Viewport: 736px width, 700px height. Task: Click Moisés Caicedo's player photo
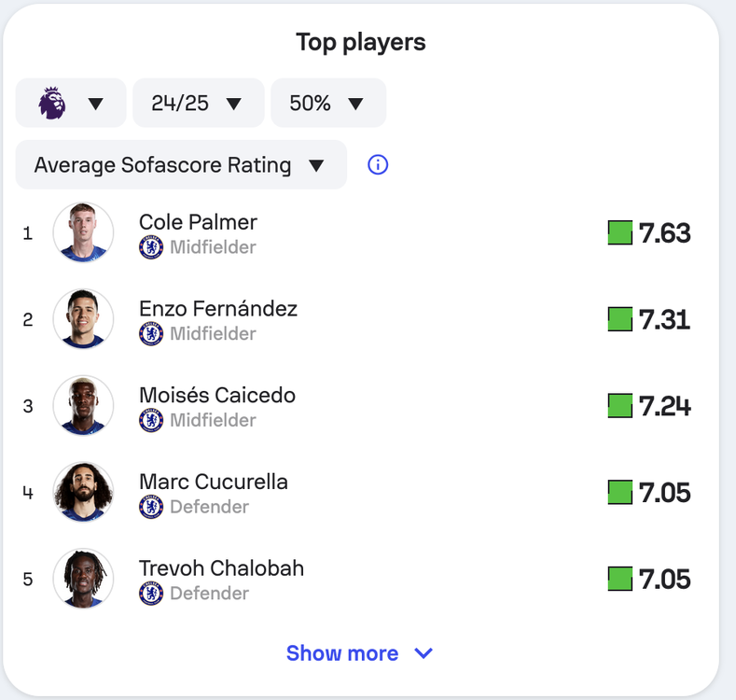83,405
